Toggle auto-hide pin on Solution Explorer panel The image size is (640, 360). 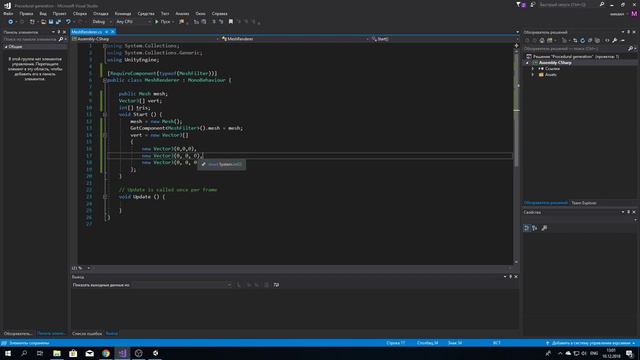click(629, 32)
